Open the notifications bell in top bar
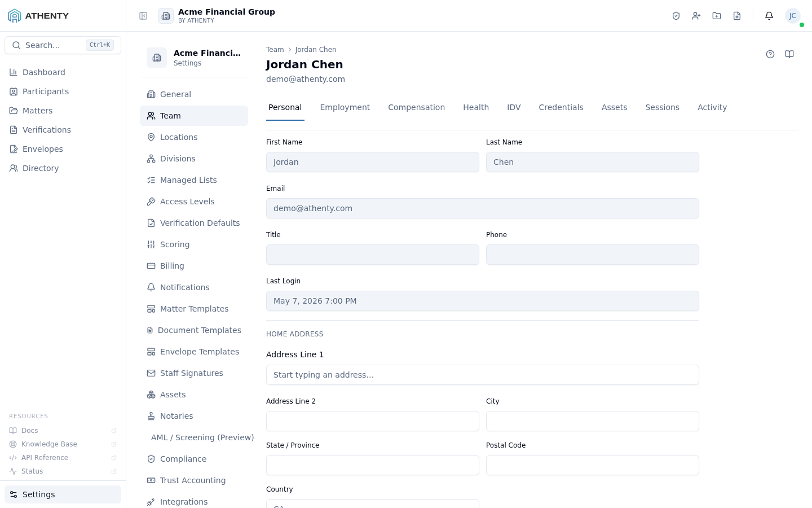Image resolution: width=812 pixels, height=508 pixels. (x=769, y=16)
